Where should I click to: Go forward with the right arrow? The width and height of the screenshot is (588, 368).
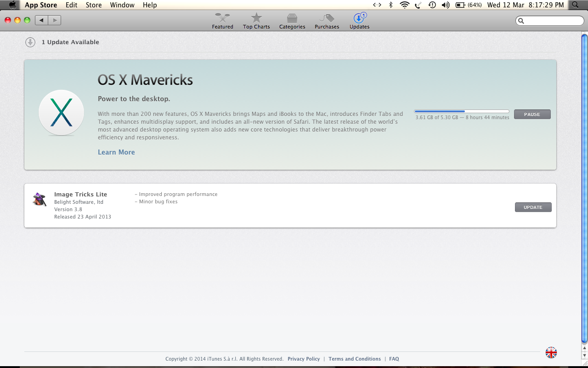tap(55, 20)
